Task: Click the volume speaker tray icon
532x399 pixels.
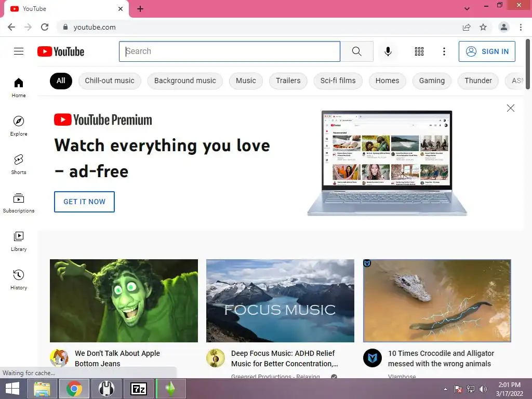Action: click(x=483, y=389)
